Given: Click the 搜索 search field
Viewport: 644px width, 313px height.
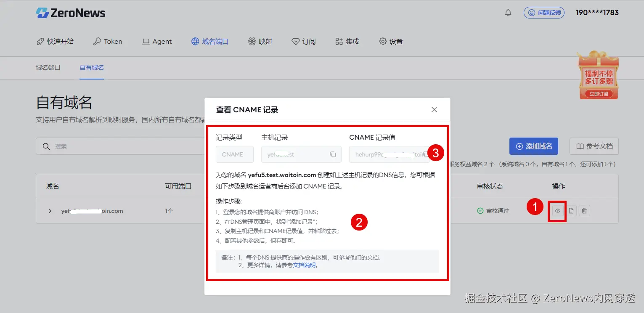Looking at the screenshot, I should click(x=120, y=146).
